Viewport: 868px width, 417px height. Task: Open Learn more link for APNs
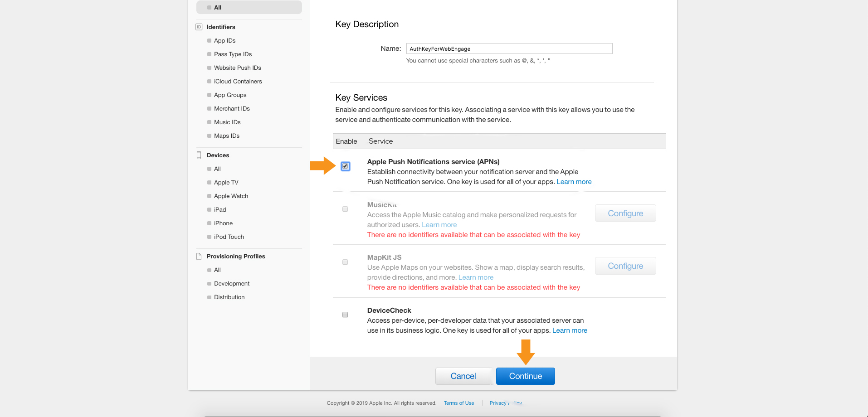pos(574,182)
